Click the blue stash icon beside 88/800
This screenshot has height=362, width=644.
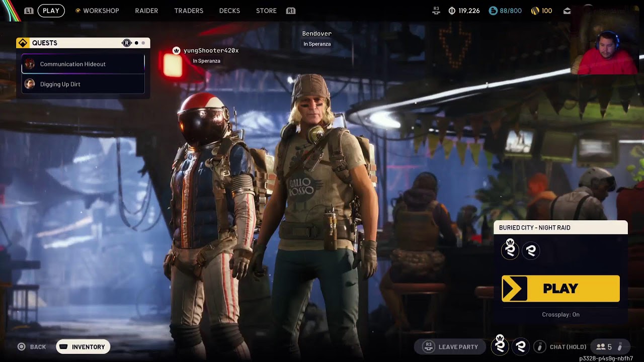coord(493,11)
